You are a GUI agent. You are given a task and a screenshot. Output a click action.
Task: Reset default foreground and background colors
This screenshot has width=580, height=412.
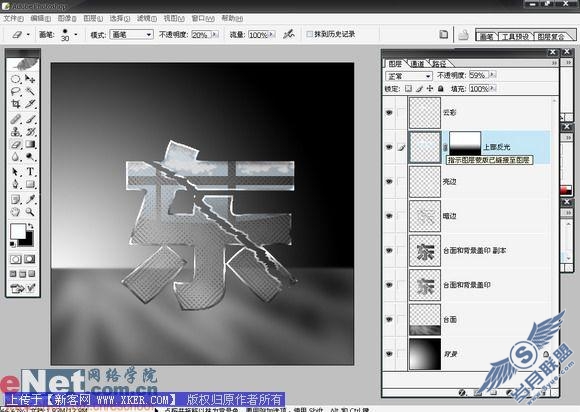(x=13, y=244)
